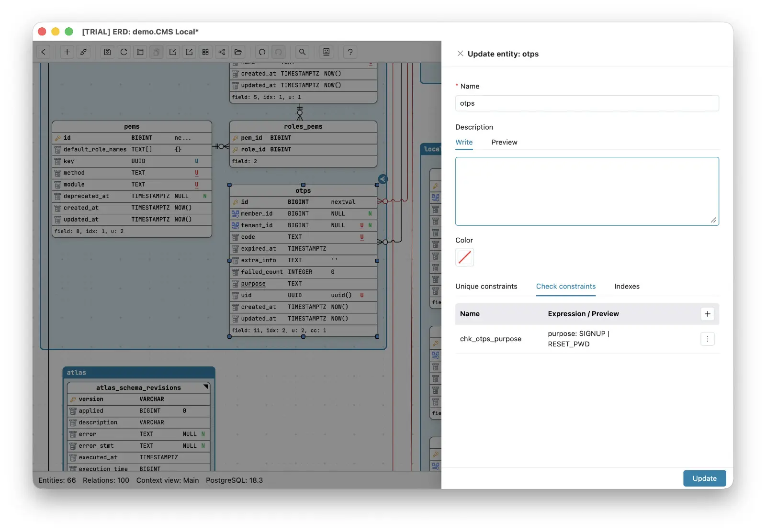
Task: Click the atlas group header
Action: coord(139,372)
